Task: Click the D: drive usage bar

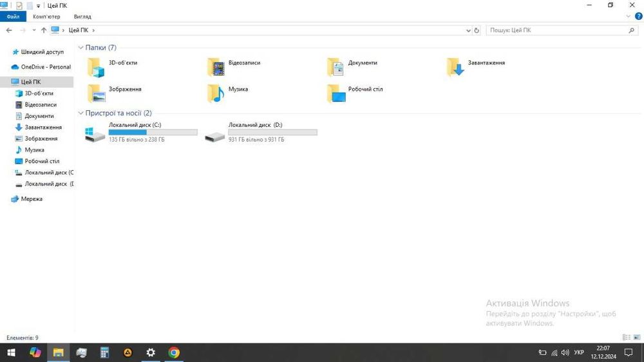Action: pos(272,132)
